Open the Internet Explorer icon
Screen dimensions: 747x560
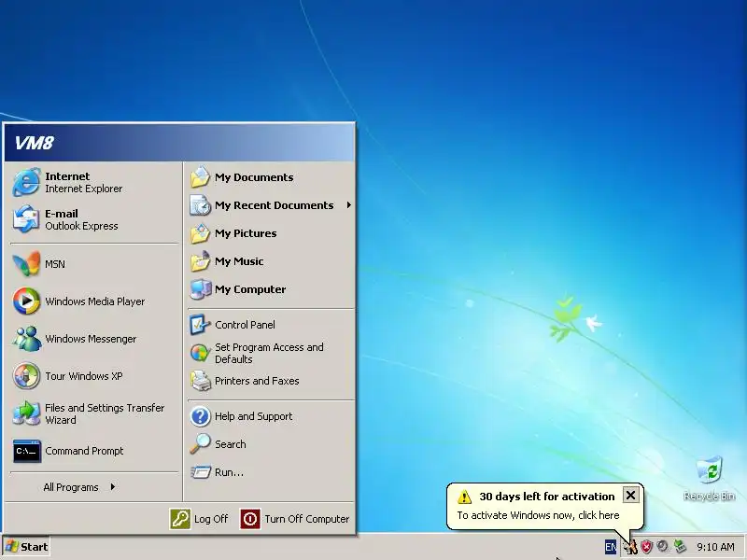tap(27, 182)
